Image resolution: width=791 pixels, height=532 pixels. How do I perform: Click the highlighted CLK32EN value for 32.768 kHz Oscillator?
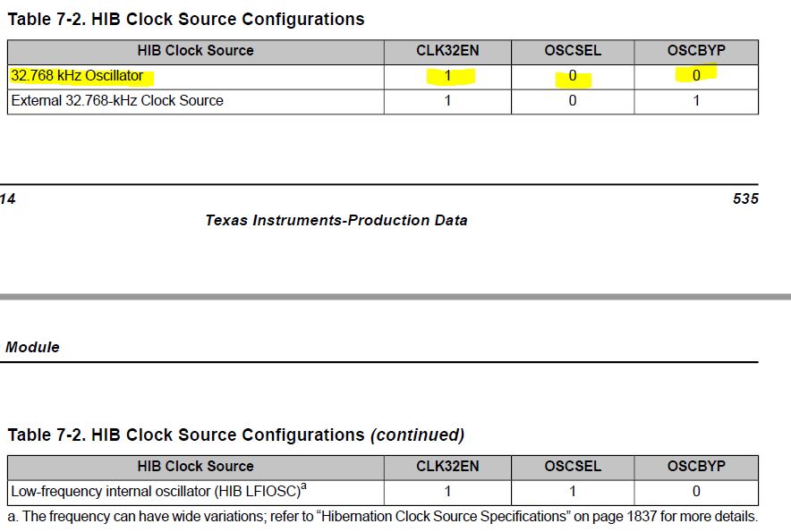[x=447, y=77]
